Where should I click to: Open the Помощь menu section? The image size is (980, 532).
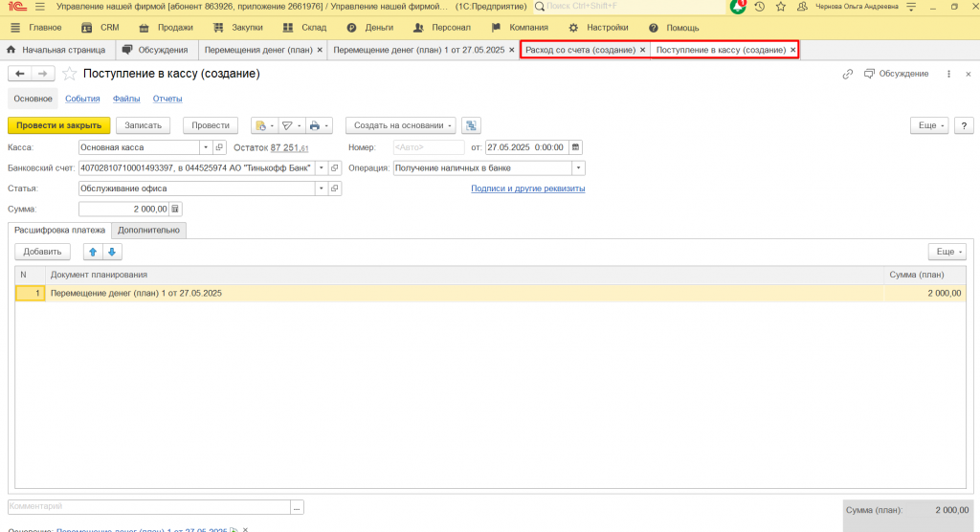[674, 28]
